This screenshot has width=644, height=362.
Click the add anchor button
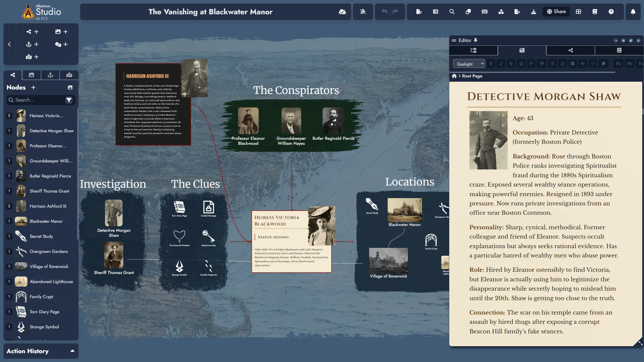[x=32, y=44]
